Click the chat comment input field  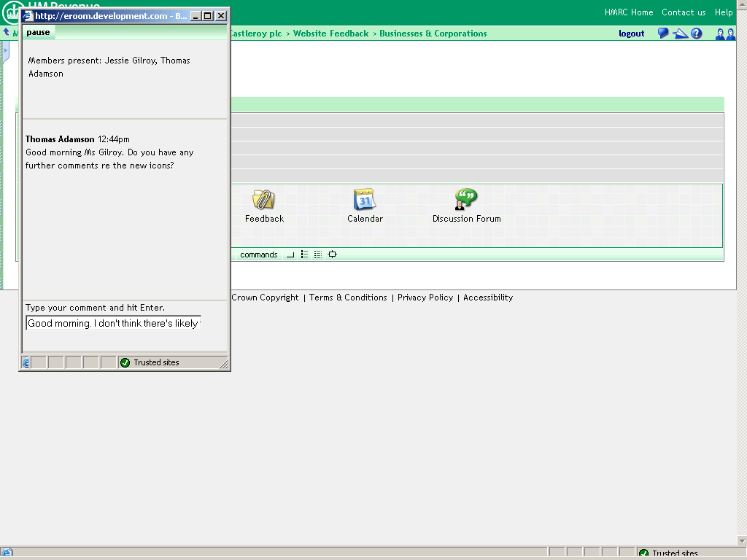point(113,323)
